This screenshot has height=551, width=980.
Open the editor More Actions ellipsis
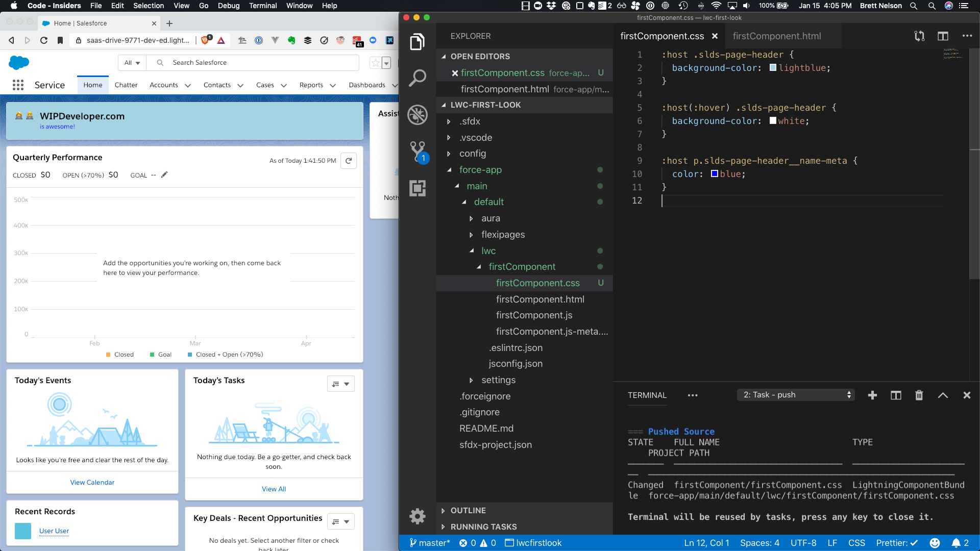click(x=967, y=36)
